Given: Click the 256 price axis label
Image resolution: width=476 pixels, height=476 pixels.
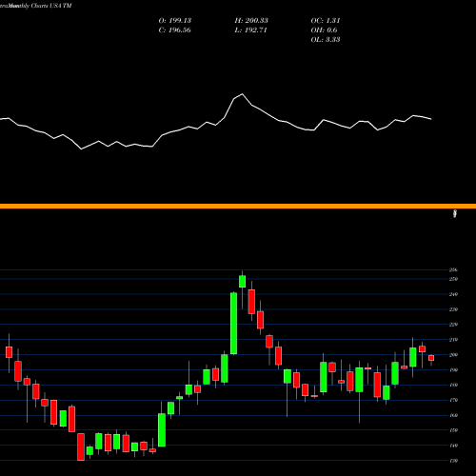Looking at the screenshot, I should (453, 270).
